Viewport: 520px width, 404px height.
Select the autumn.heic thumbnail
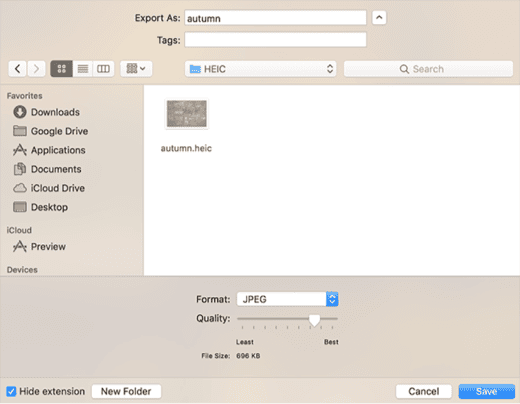point(187,114)
